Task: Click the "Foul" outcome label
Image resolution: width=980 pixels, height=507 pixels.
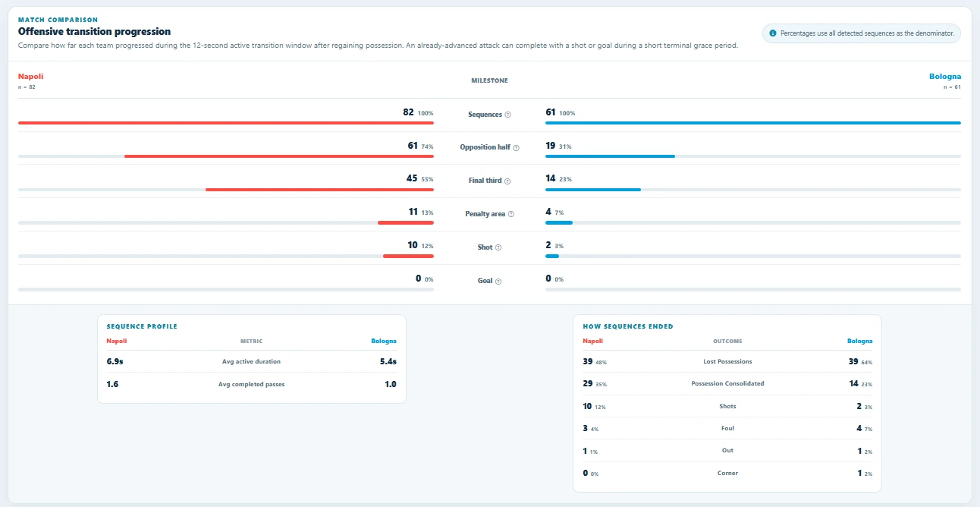Action: 727,429
